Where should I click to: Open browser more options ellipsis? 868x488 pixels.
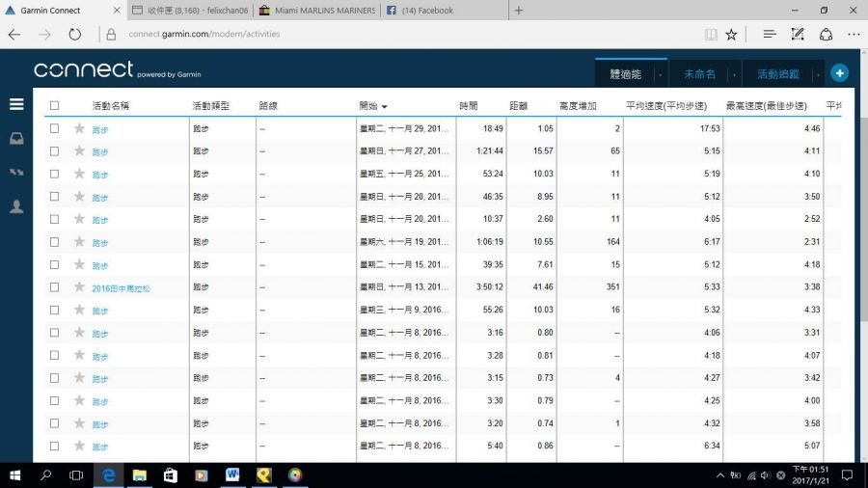click(x=854, y=35)
